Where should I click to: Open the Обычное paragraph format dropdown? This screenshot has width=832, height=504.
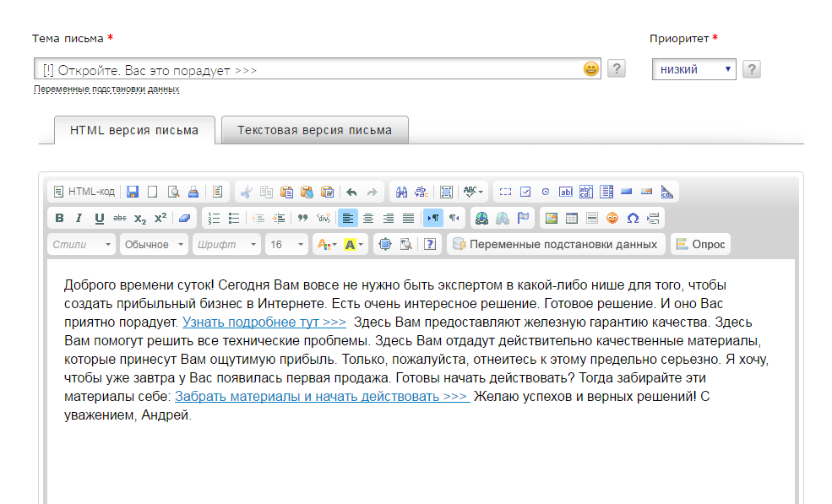(154, 245)
